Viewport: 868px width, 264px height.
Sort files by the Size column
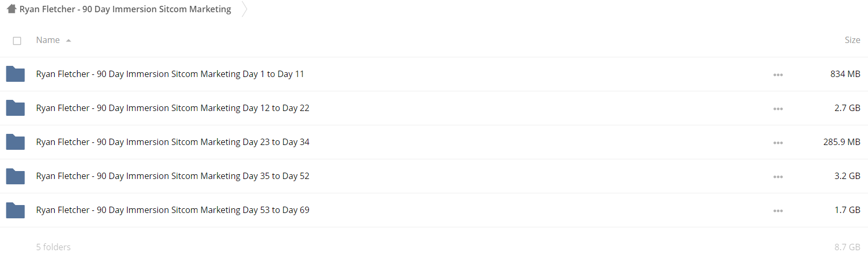coord(852,40)
